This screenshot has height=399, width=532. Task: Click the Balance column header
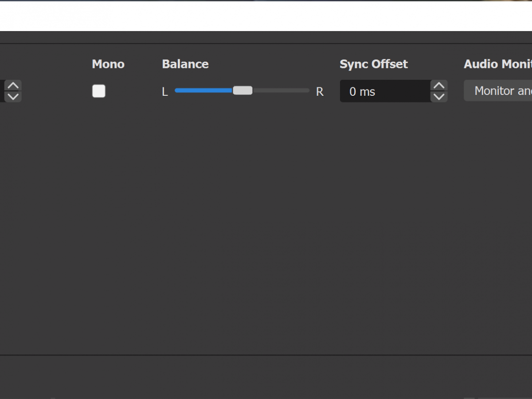click(185, 64)
